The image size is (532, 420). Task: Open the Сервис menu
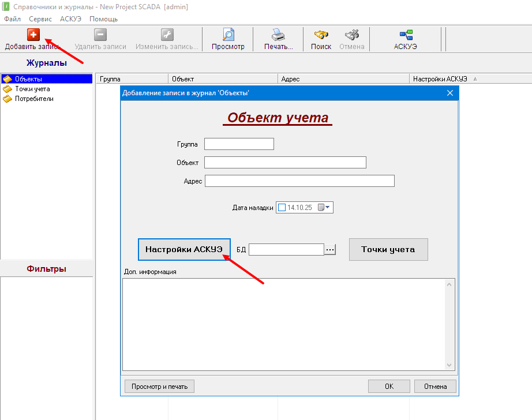coord(40,19)
